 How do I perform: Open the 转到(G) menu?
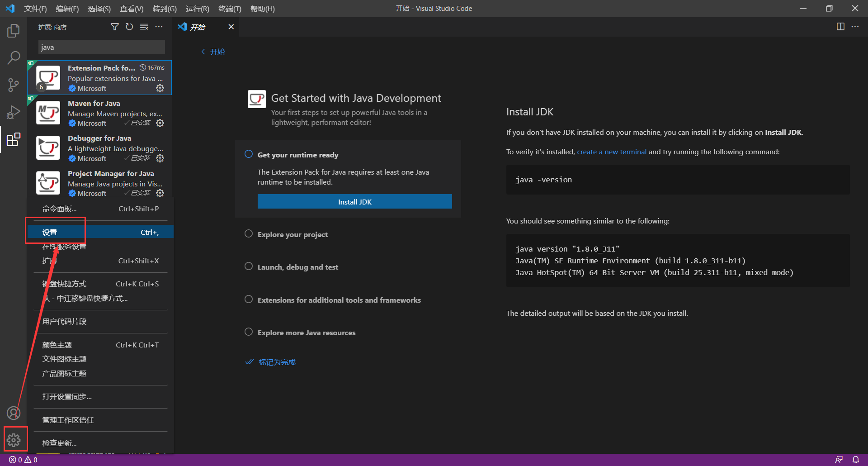[165, 9]
